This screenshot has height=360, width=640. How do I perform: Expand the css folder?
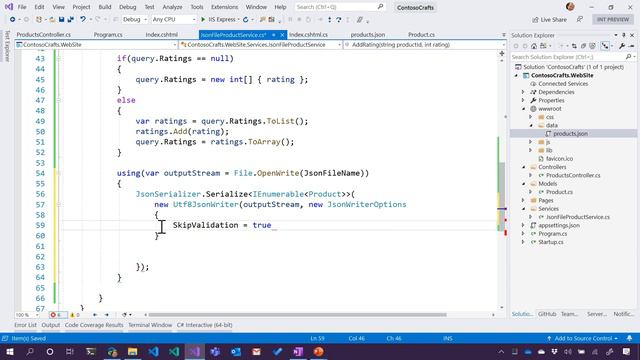coord(531,117)
